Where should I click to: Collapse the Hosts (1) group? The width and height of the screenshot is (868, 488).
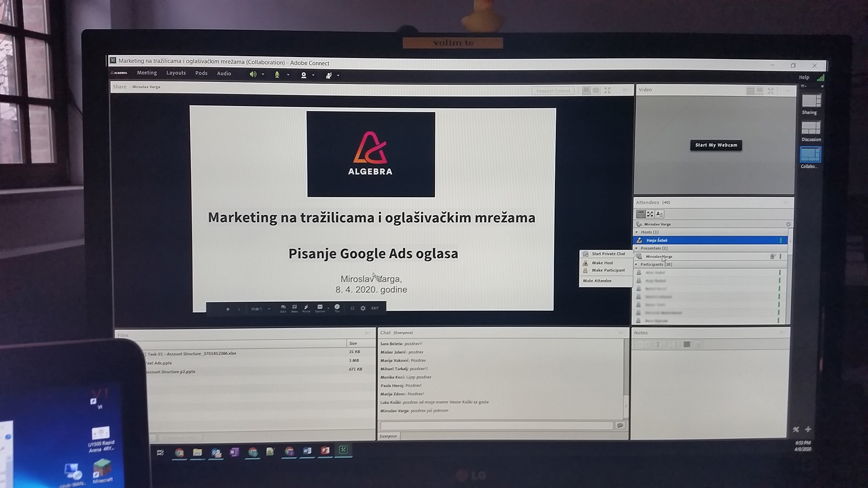(x=637, y=232)
